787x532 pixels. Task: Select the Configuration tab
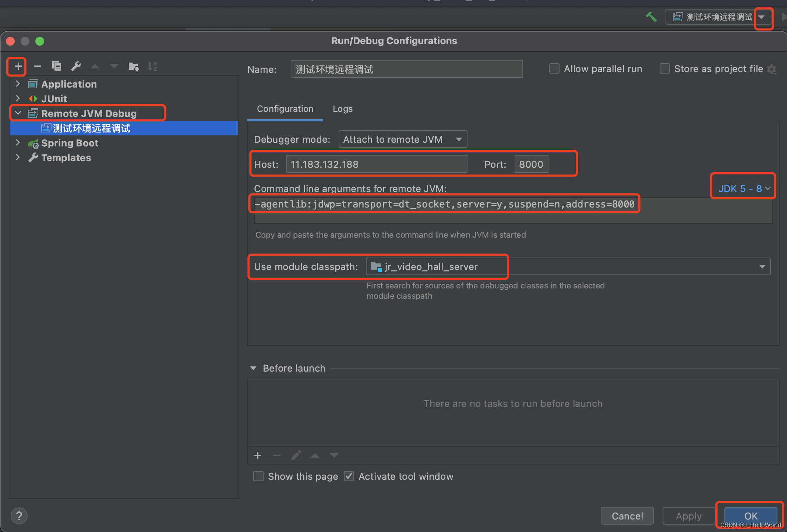tap(285, 109)
